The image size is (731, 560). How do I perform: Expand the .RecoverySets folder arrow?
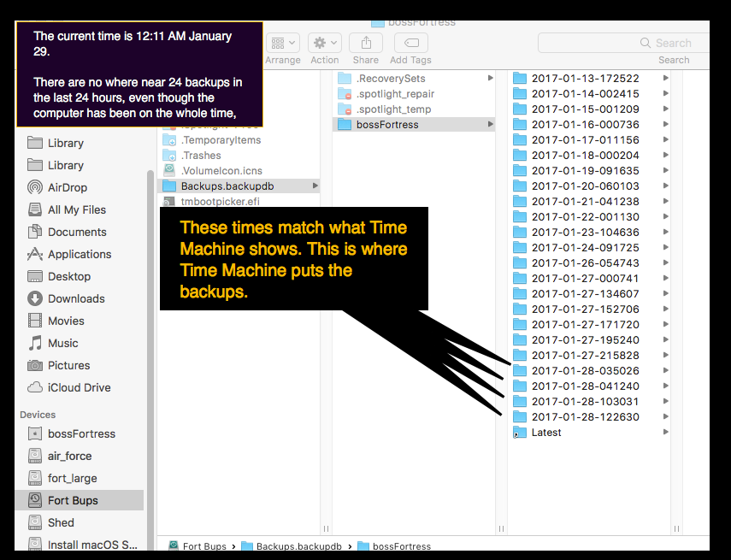pyautogui.click(x=490, y=78)
